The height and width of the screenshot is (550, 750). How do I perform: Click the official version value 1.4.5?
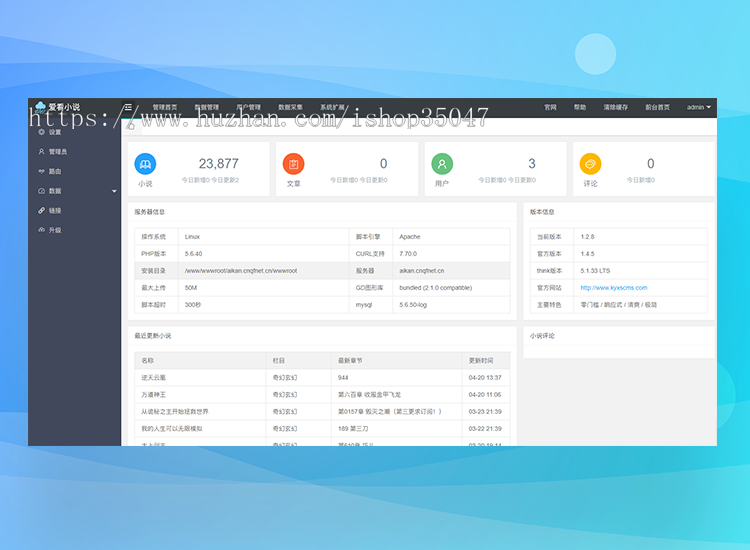click(x=587, y=254)
